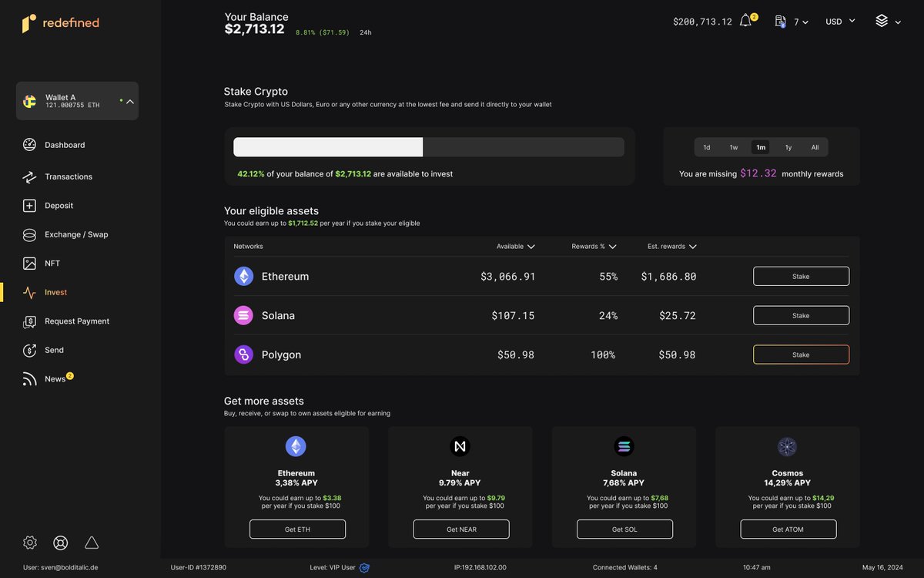Click Ethereum available amount $3,066.91
The image size is (924, 578).
click(507, 276)
